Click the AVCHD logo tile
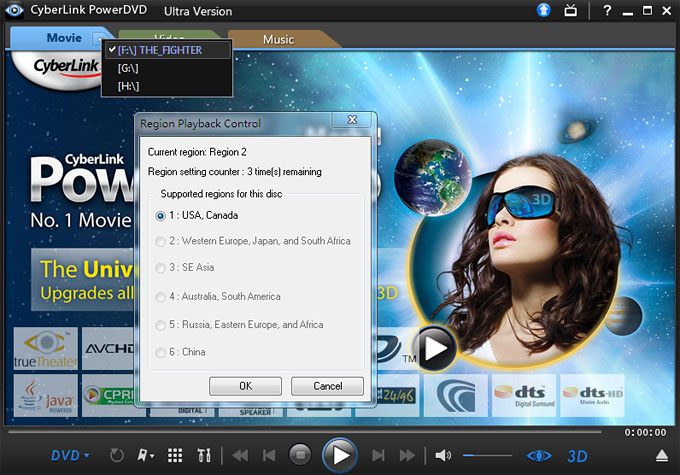This screenshot has width=680, height=475. click(108, 348)
